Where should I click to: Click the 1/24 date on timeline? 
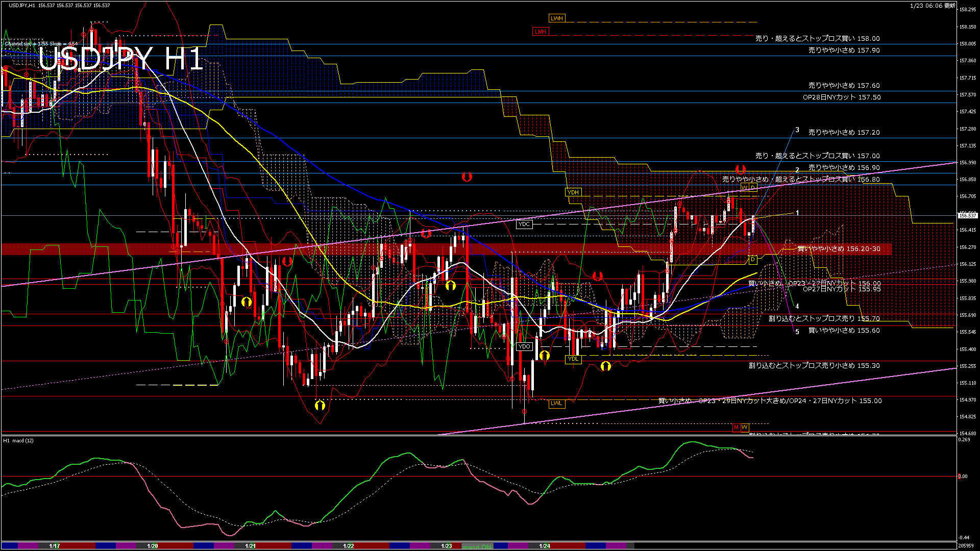[545, 546]
